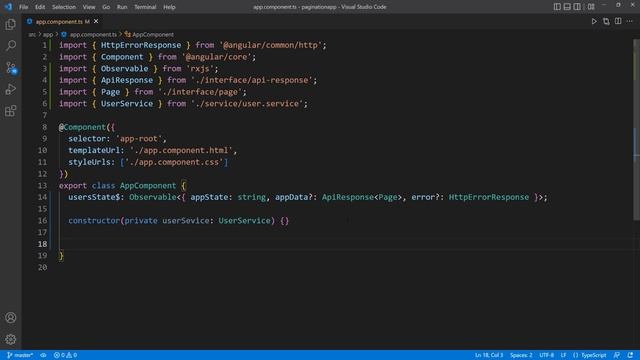Toggle the bottom panel layout

point(567,7)
